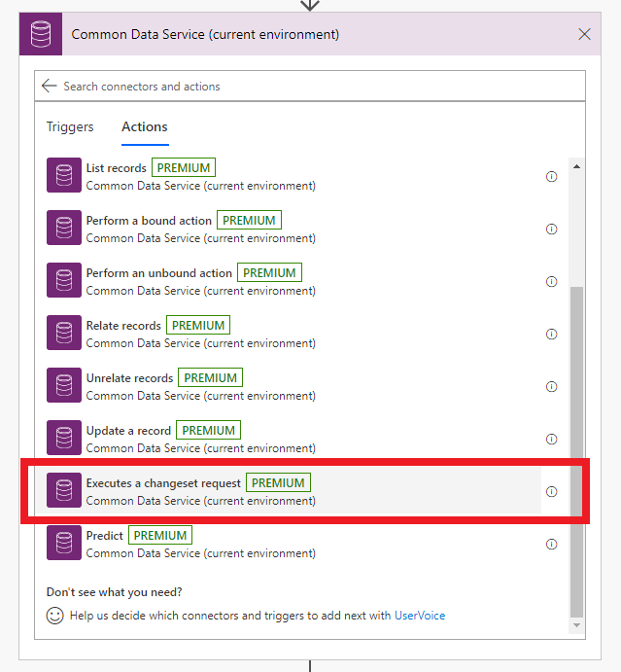The height and width of the screenshot is (672, 621).
Task: Click the Perform an unbound action icon
Action: pos(64,280)
